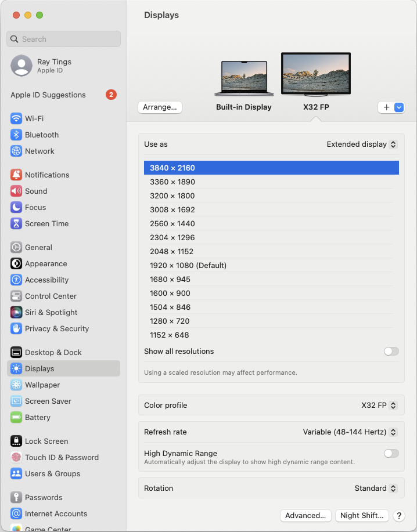Open the Use as Extended display dropdown
417x532 pixels.
tap(361, 144)
